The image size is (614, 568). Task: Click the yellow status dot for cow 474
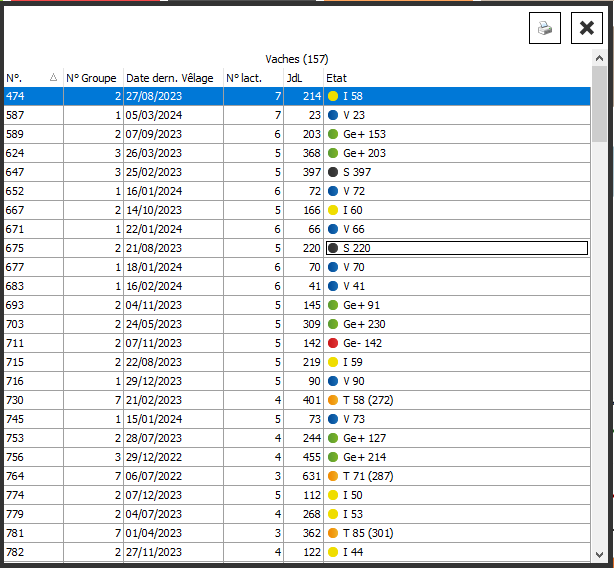333,96
